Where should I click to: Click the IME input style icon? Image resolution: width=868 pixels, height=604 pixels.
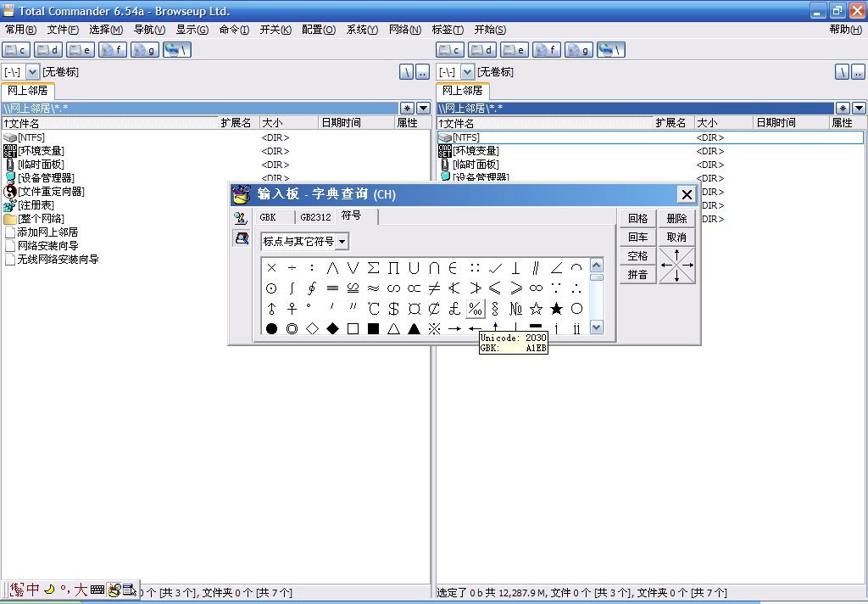(17, 589)
